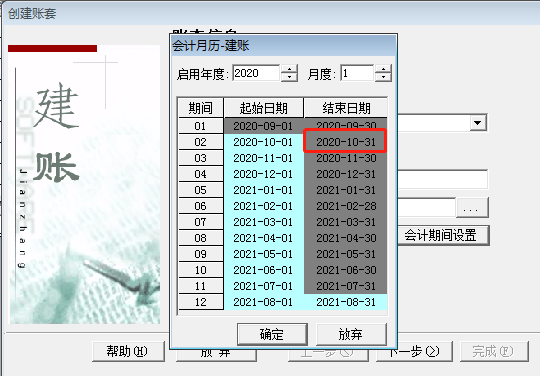Select start date cell 2020-09-01
Image resolution: width=540 pixels, height=376 pixels.
pos(263,126)
